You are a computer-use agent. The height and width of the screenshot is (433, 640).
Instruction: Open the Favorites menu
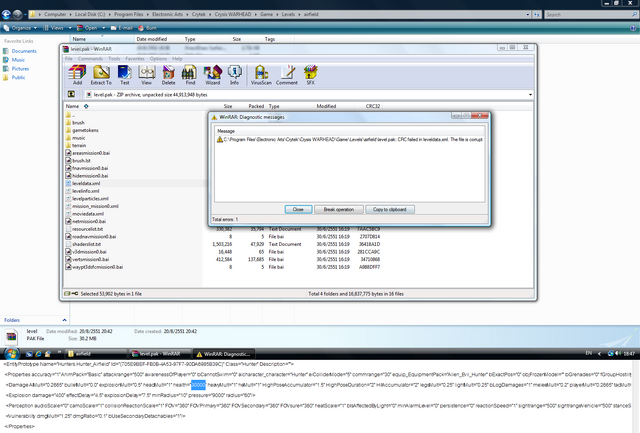point(135,59)
